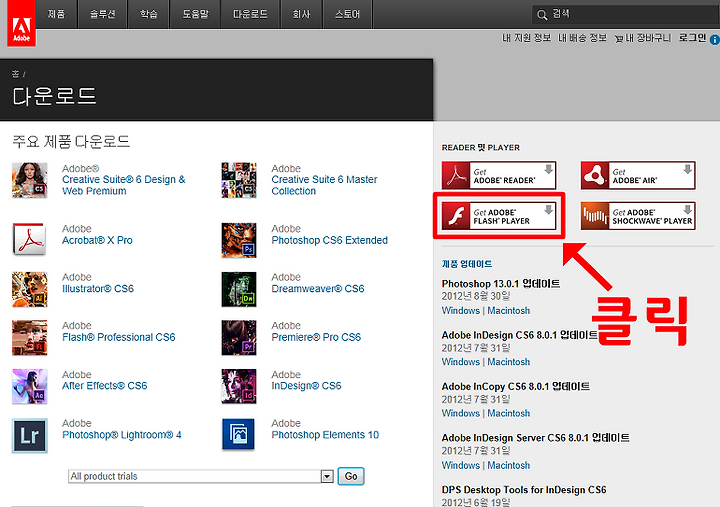Select the Adobe InDesign Server CS6 8.0.1 title
Screen dimensions: 720x507
535,438
